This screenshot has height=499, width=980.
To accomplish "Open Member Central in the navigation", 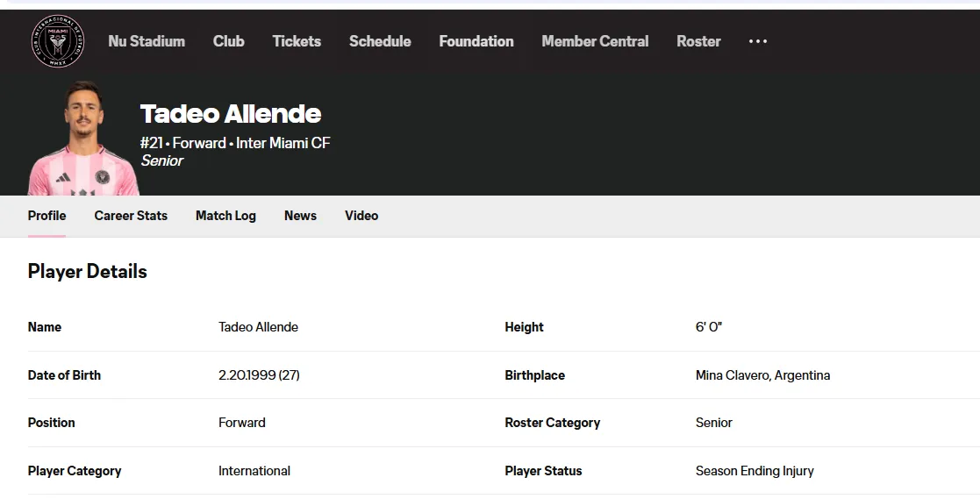I will 595,41.
